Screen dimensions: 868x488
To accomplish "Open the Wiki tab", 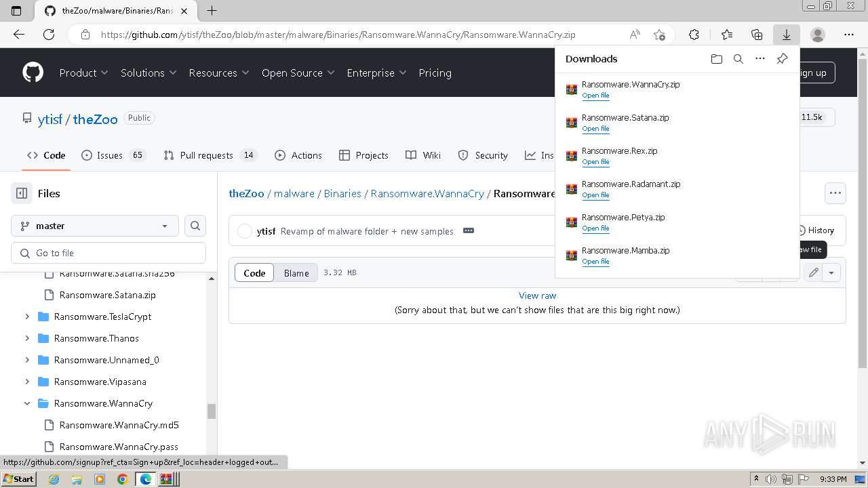I will [x=423, y=155].
